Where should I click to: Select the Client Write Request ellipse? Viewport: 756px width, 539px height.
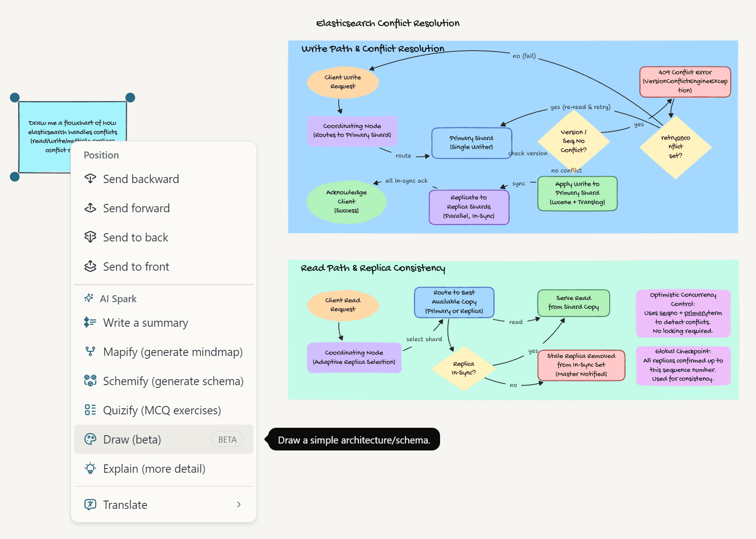pos(342,82)
